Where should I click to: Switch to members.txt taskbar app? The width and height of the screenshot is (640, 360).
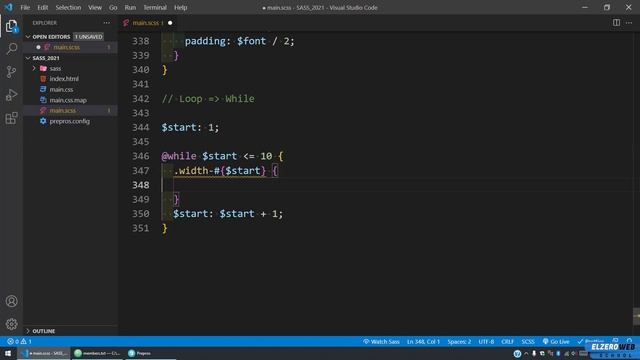pos(98,353)
